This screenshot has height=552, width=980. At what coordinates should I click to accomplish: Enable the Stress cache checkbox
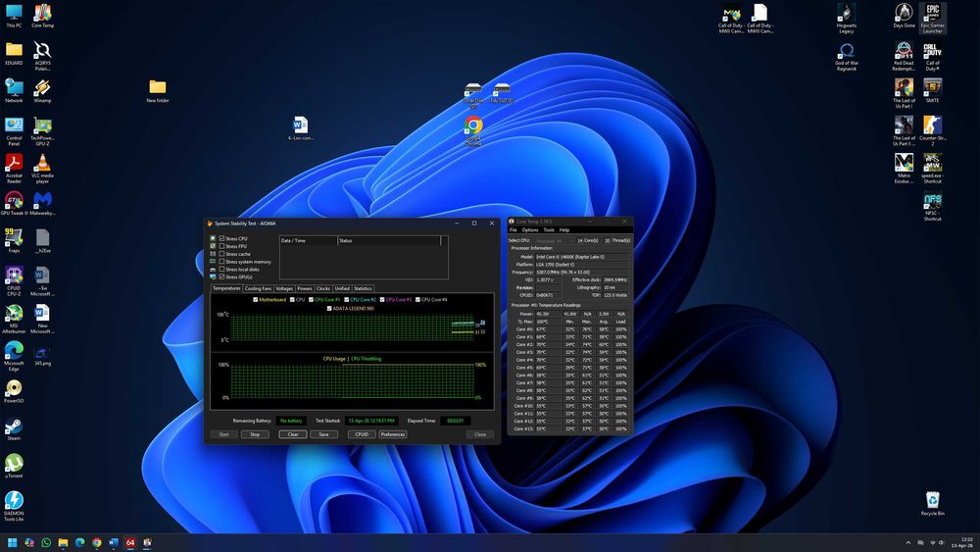coord(221,254)
